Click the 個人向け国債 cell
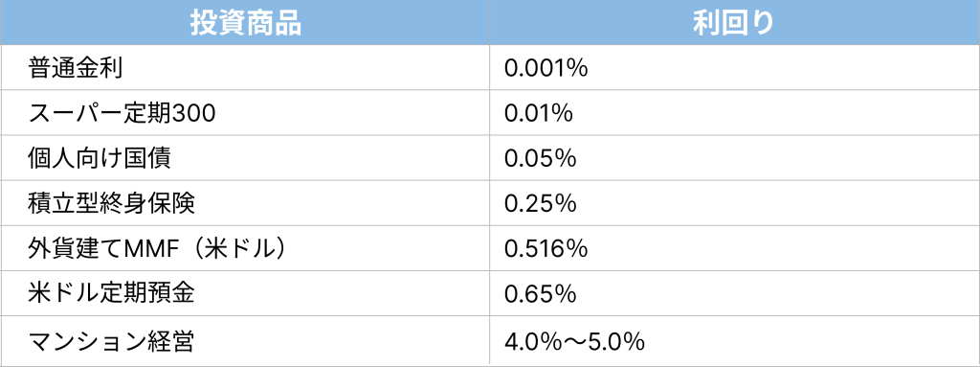 245,158
